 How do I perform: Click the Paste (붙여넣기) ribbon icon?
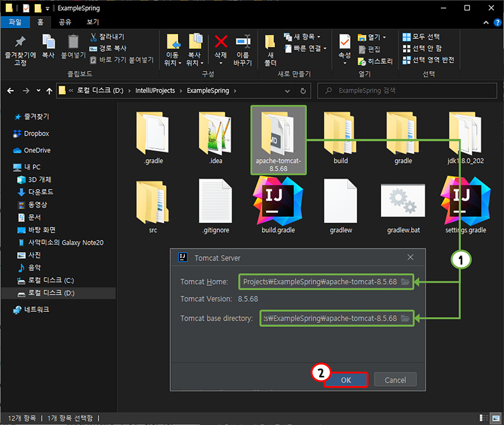(x=73, y=46)
